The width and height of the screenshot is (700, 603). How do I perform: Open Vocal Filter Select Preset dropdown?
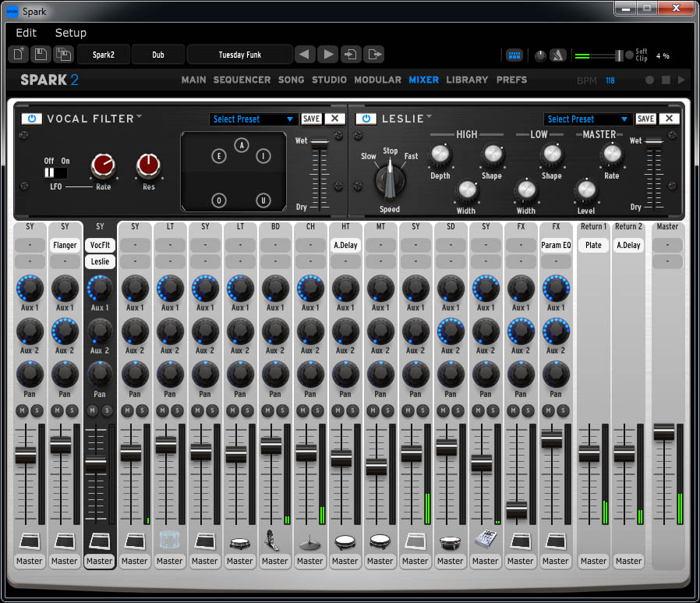coord(253,119)
